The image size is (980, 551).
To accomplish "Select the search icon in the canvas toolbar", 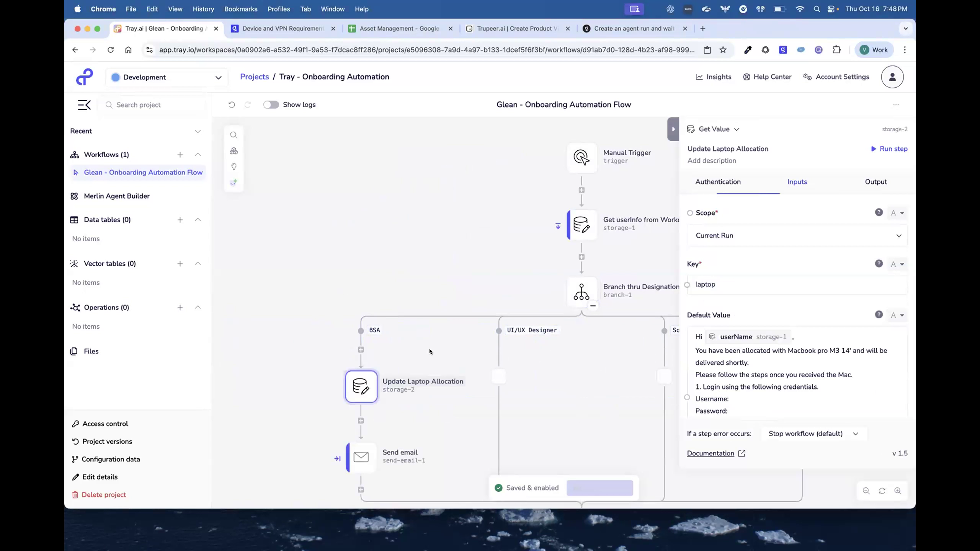I will [234, 135].
